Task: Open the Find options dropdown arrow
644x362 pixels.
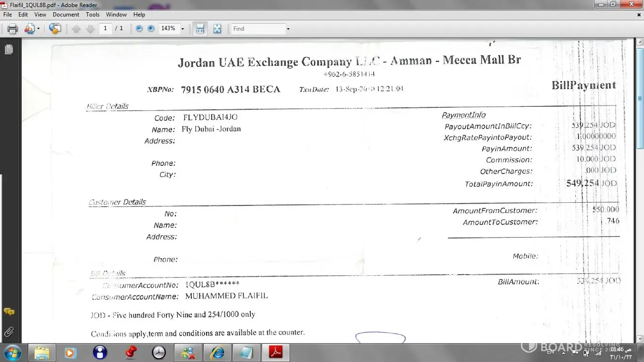Action: [x=288, y=29]
